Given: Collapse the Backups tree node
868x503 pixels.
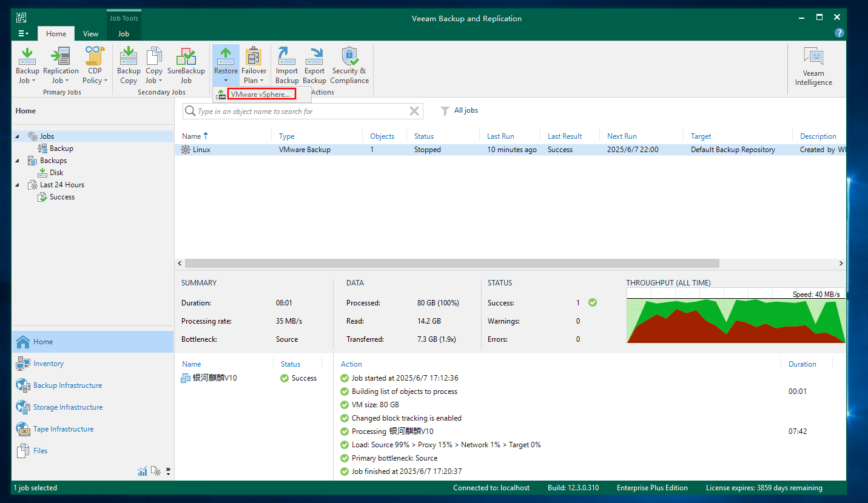Looking at the screenshot, I should 18,161.
